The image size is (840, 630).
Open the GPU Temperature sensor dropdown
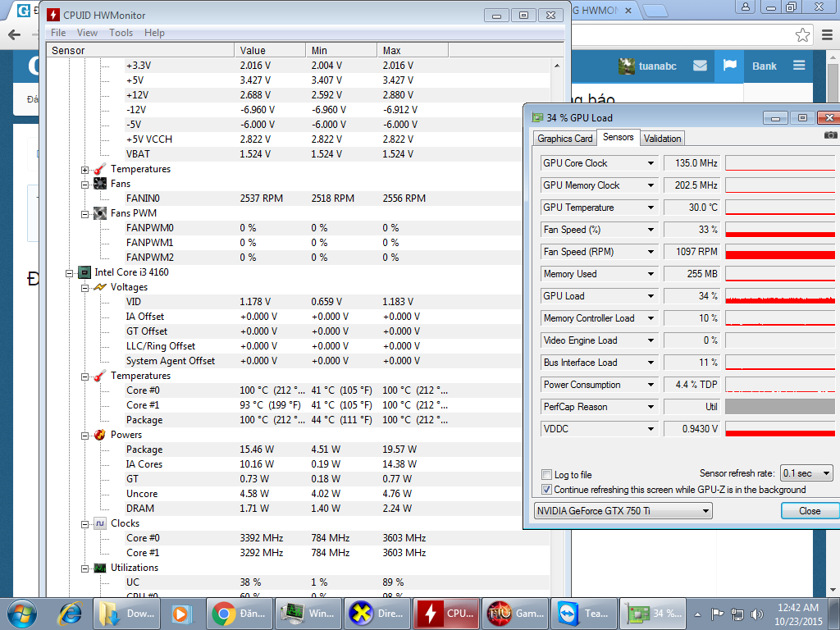(x=651, y=208)
